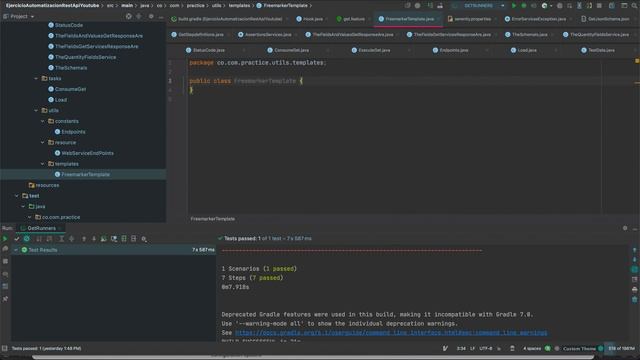This screenshot has width=640, height=360.
Task: Toggle soft-wrap in console gutter
Action: tap(634, 269)
